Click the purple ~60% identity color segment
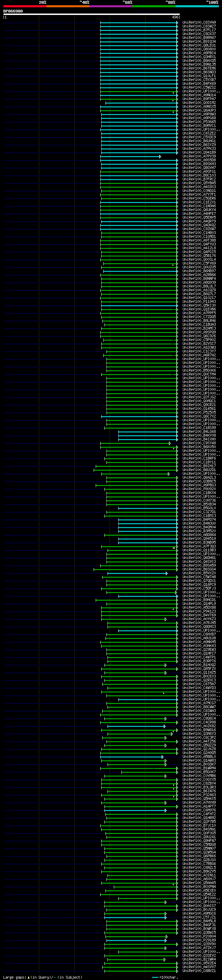The height and width of the screenshot is (980, 222). tap(111, 6)
